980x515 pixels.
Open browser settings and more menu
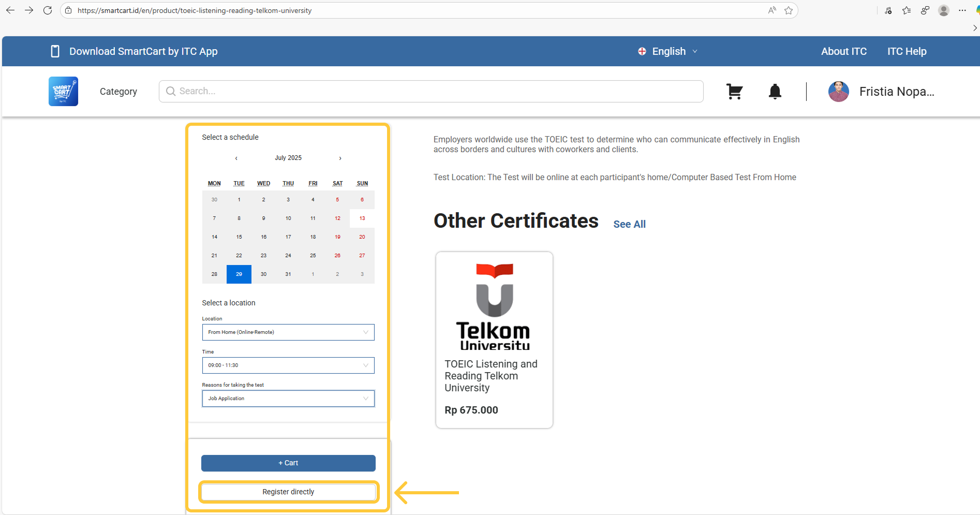coord(962,10)
